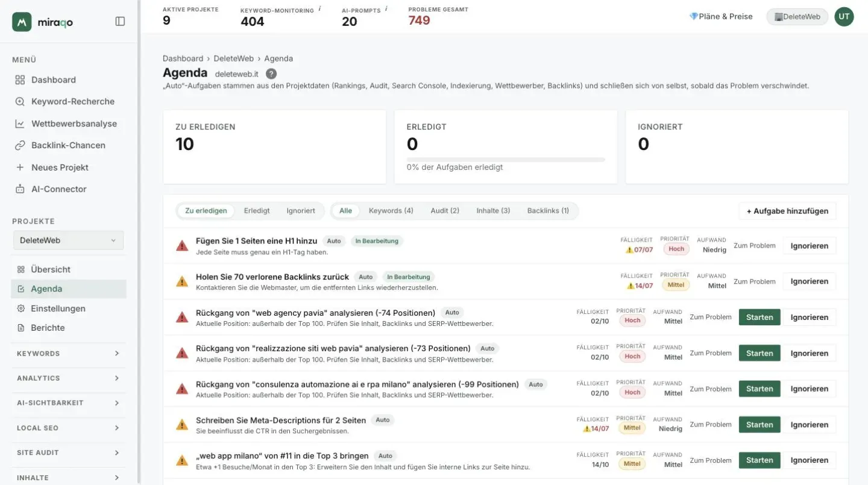Select Agenda in the project menu
The height and width of the screenshot is (485, 868).
click(69, 289)
